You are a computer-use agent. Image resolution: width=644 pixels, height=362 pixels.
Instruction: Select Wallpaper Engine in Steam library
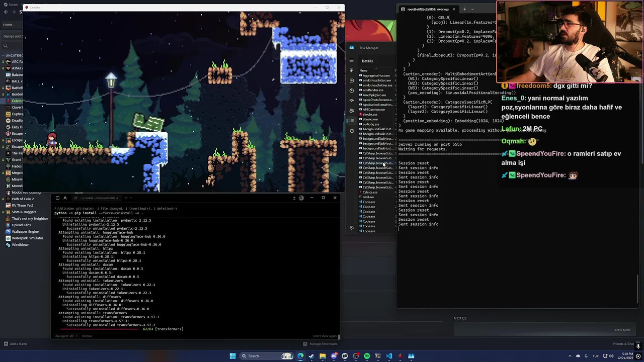click(x=25, y=232)
